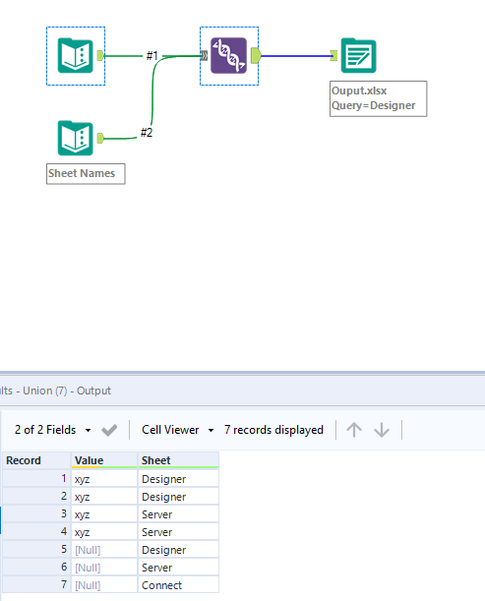Select the Output Data tool icon
This screenshot has width=485, height=601.
click(358, 56)
